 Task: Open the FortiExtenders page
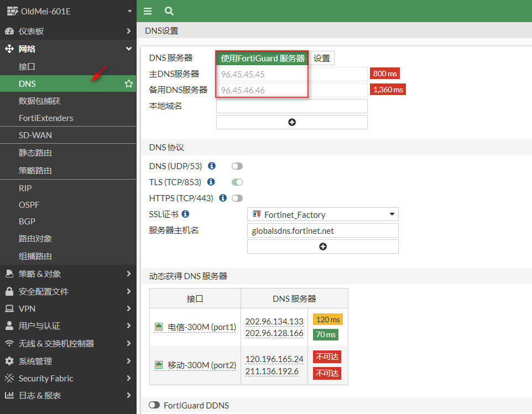pos(68,118)
